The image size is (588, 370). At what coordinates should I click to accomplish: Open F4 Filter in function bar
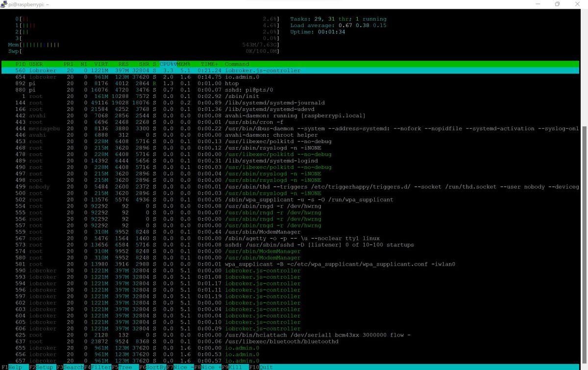(98, 367)
